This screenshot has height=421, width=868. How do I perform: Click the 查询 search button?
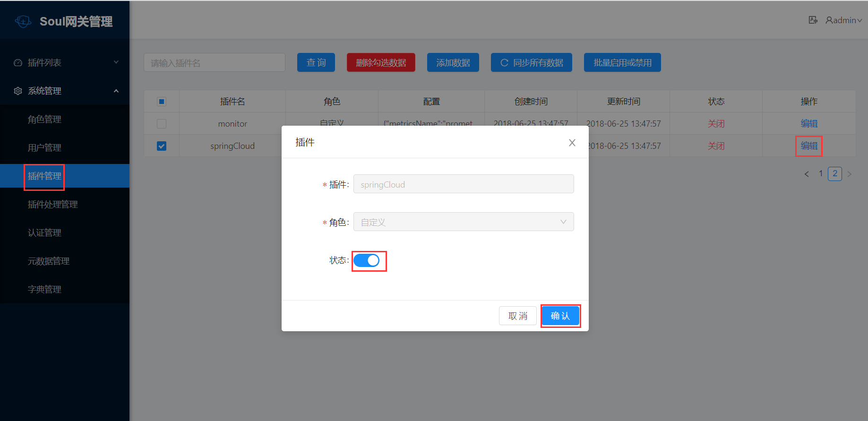(x=316, y=62)
